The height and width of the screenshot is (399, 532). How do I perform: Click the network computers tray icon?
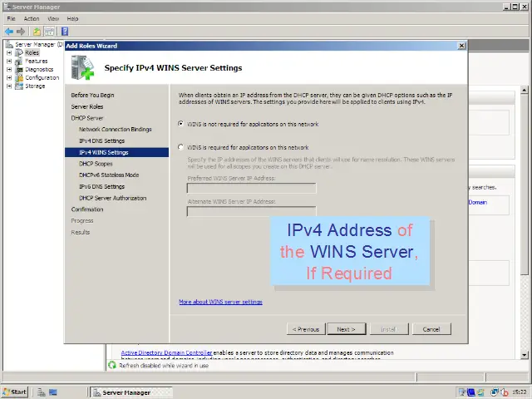pos(495,392)
